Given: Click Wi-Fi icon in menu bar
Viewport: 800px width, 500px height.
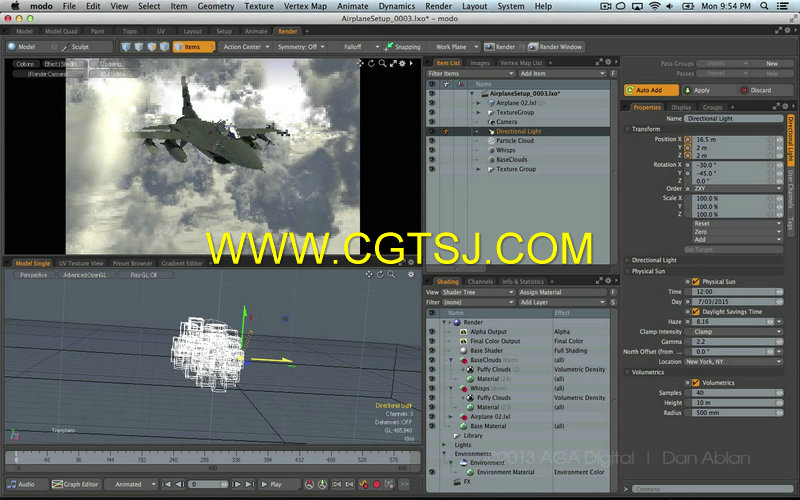Looking at the screenshot, I should tap(655, 6).
